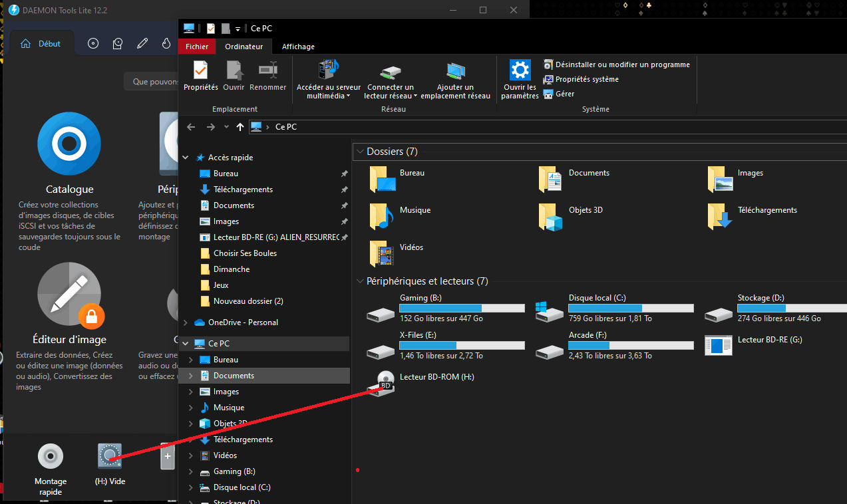Open the recent locations dropdown arrow
847x504 pixels.
pyautogui.click(x=226, y=127)
